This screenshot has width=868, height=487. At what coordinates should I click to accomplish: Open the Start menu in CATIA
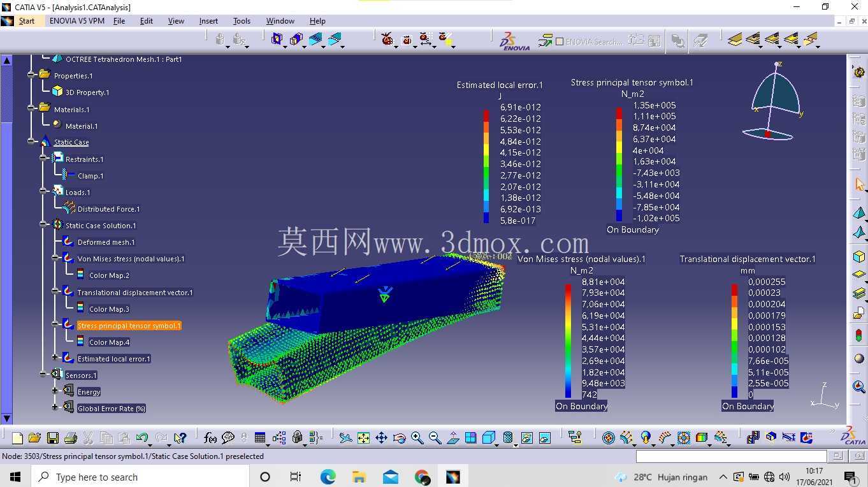tap(27, 21)
